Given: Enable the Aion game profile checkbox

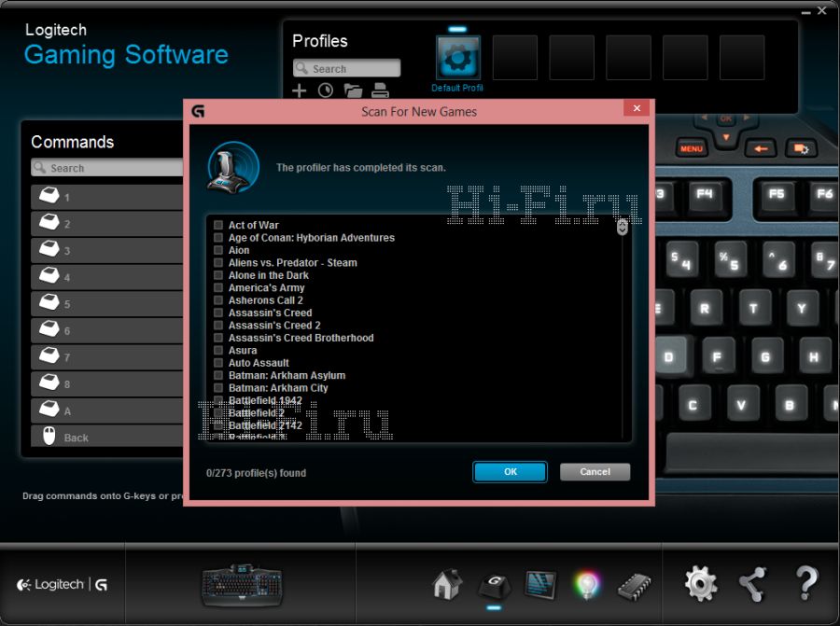Looking at the screenshot, I should [218, 250].
